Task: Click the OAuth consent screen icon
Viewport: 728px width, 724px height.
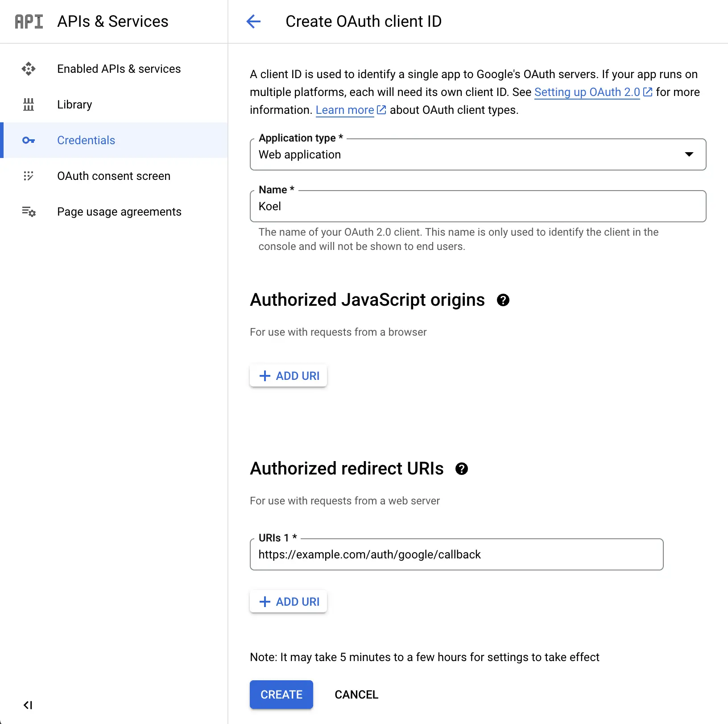Action: [29, 176]
